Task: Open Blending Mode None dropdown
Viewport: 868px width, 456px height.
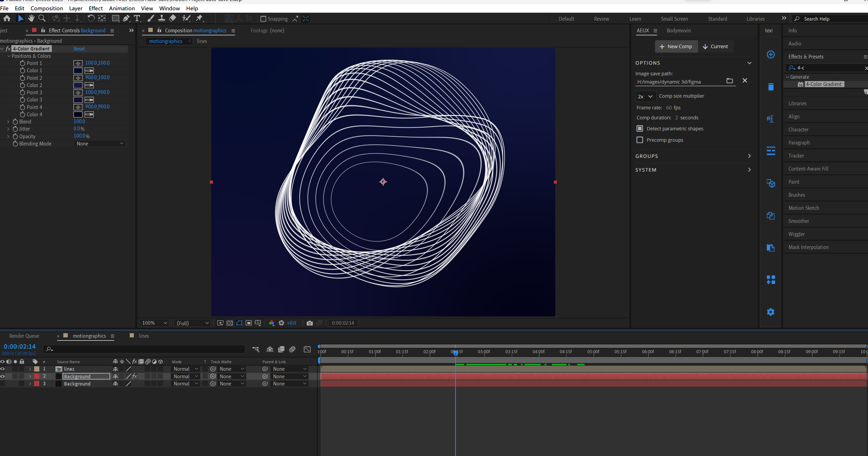Action: 99,144
